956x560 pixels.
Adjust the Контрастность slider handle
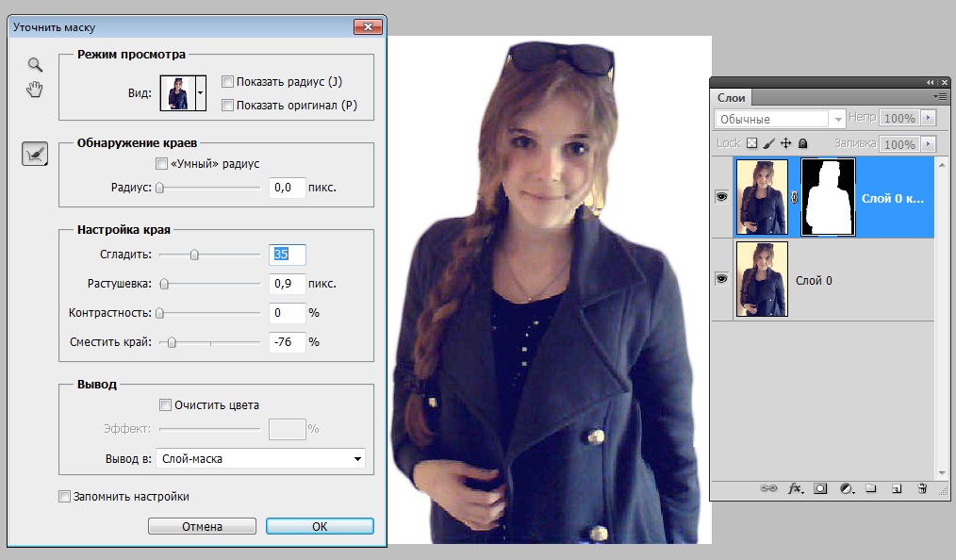click(159, 313)
